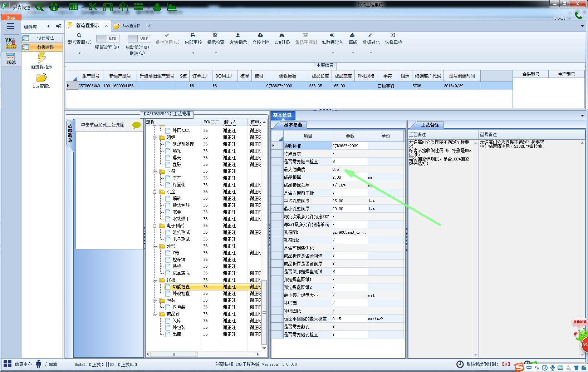Click user 方幸幸 in status bar
588x372 pixels.
point(47,364)
